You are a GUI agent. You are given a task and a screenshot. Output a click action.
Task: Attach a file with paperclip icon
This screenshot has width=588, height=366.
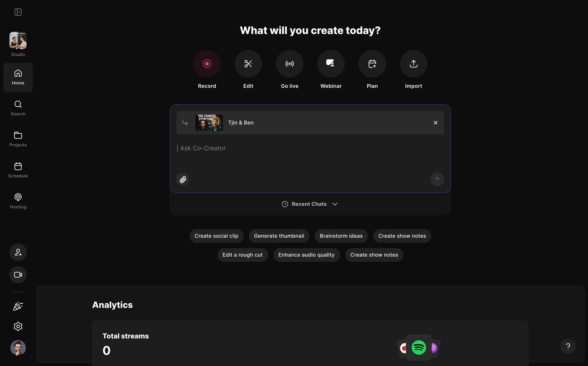[x=183, y=179]
